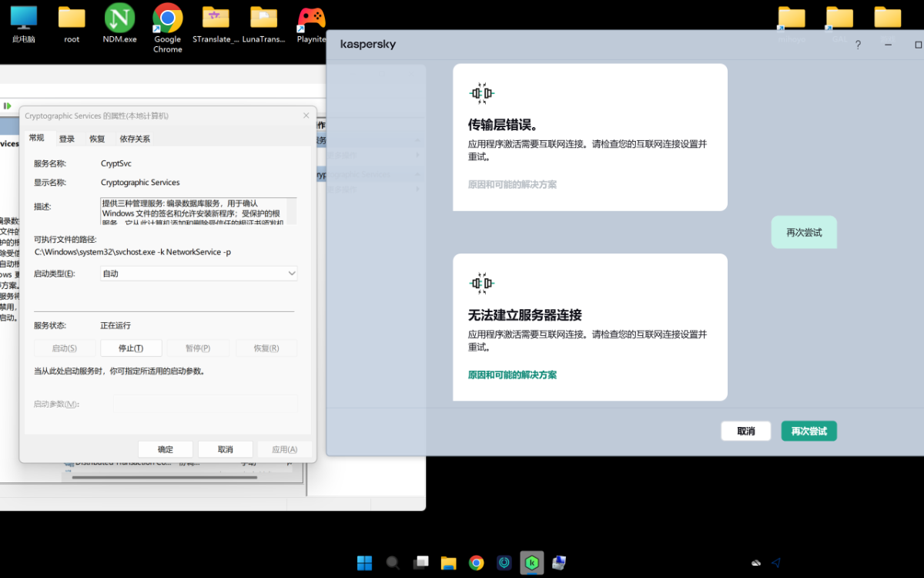This screenshot has width=924, height=578.
Task: Open taskbar Search
Action: (x=393, y=563)
